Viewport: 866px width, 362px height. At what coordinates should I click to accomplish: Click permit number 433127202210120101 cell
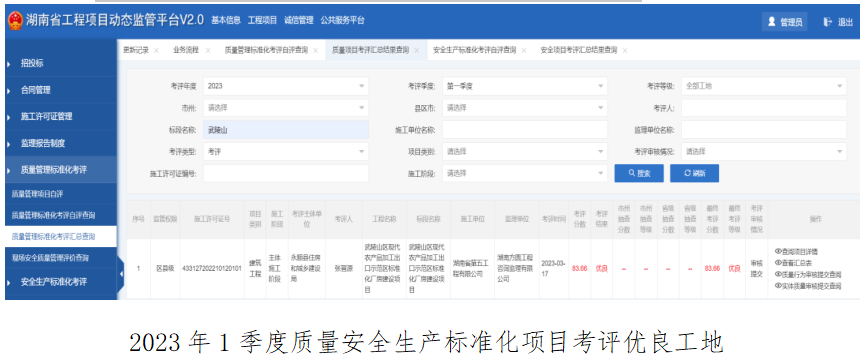coord(213,269)
